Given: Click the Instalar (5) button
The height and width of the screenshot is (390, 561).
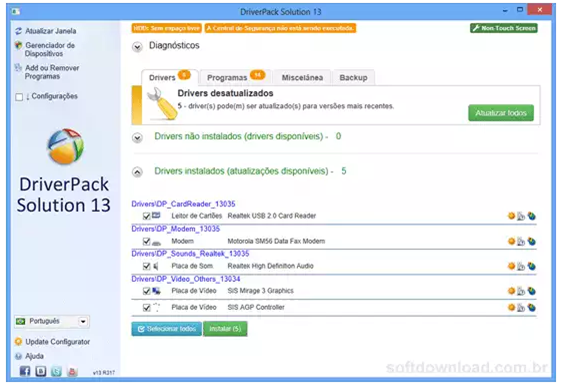Looking at the screenshot, I should 225,329.
